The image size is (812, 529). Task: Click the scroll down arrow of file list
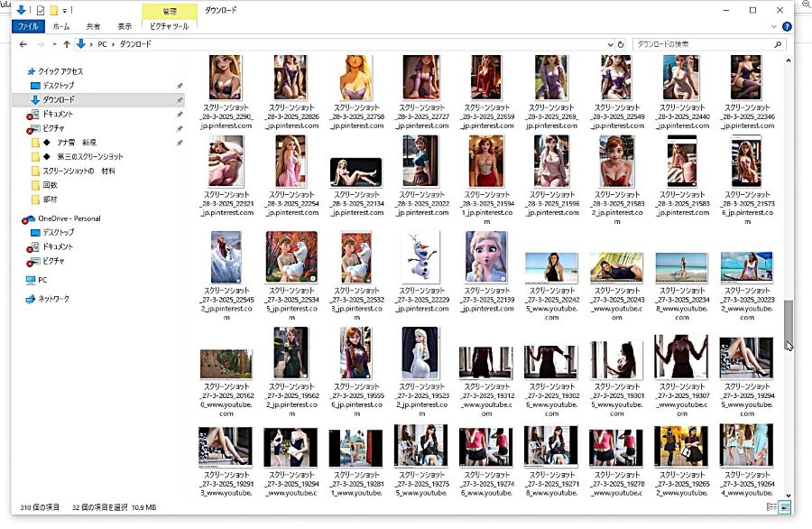(789, 496)
